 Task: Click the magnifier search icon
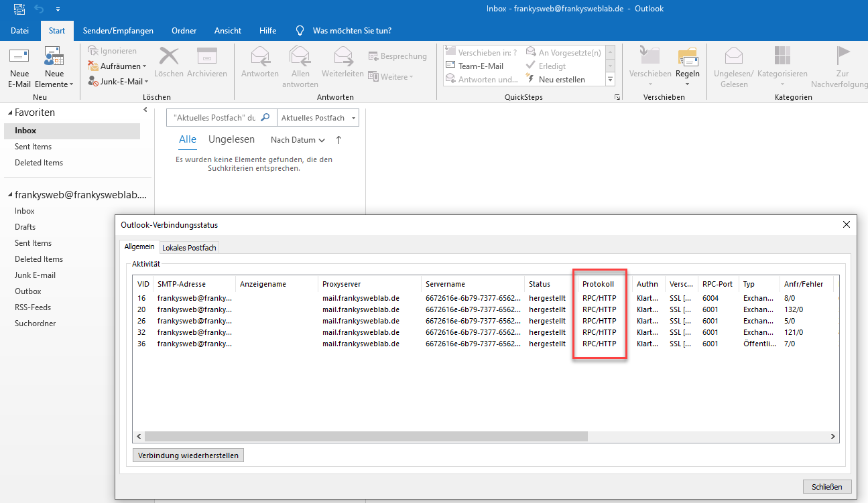265,117
